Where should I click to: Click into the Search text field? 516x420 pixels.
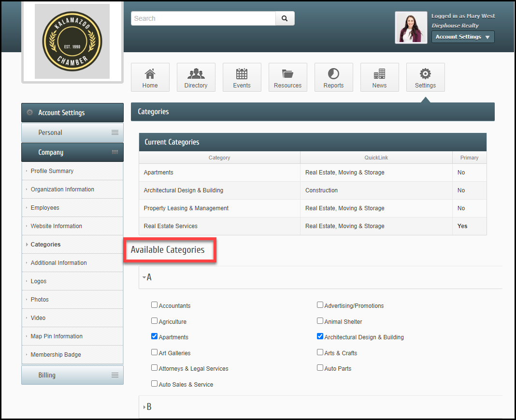tap(203, 18)
